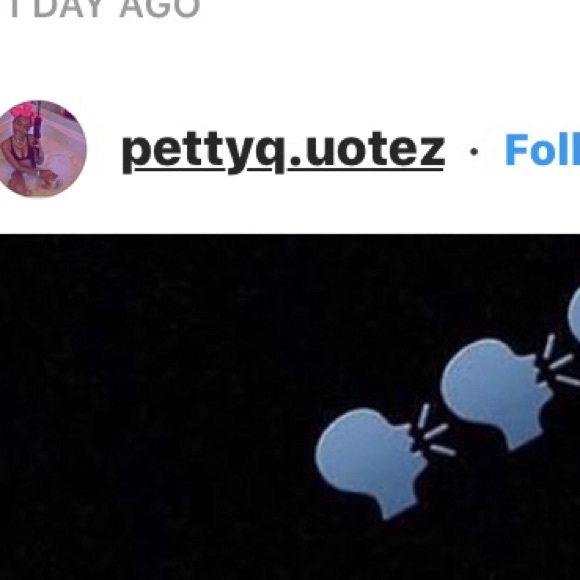Tap the pink bow in the avatar
Viewport: 580px width, 580px height.
21,111
